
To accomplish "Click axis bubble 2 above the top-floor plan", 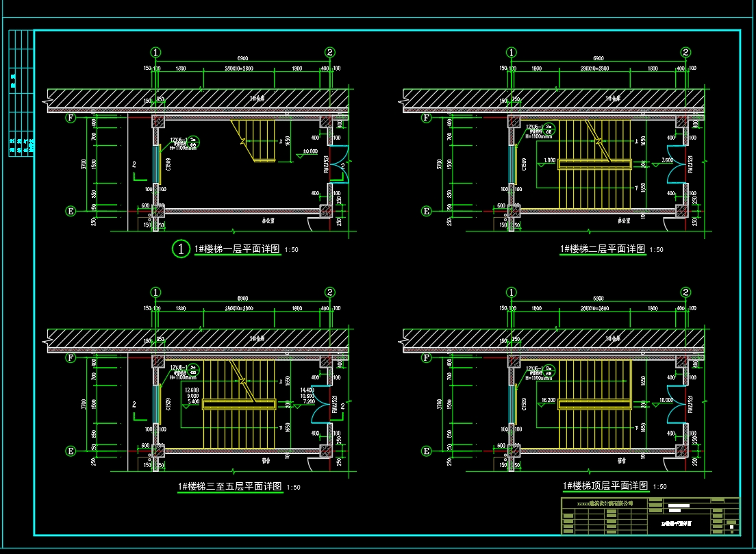I will click(685, 292).
